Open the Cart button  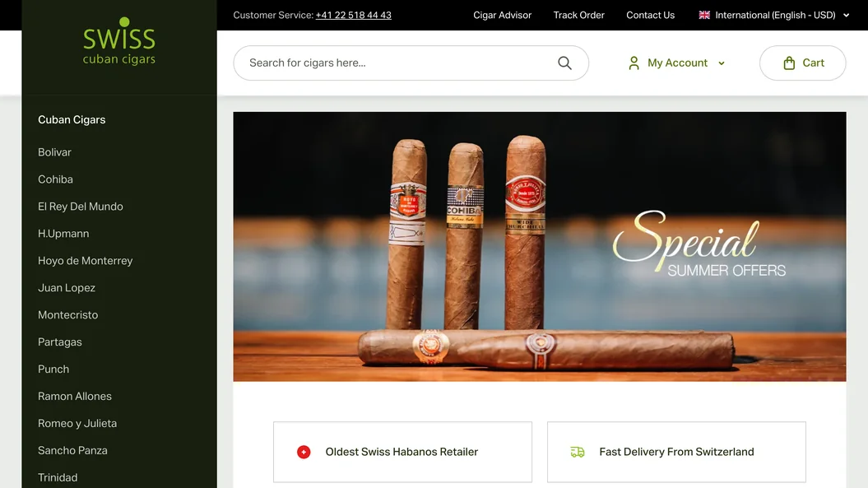click(x=803, y=63)
